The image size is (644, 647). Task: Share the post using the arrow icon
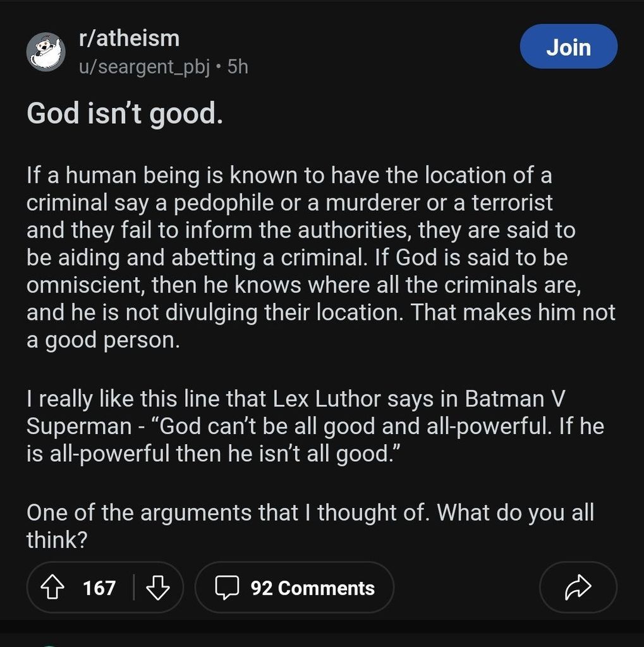point(578,588)
